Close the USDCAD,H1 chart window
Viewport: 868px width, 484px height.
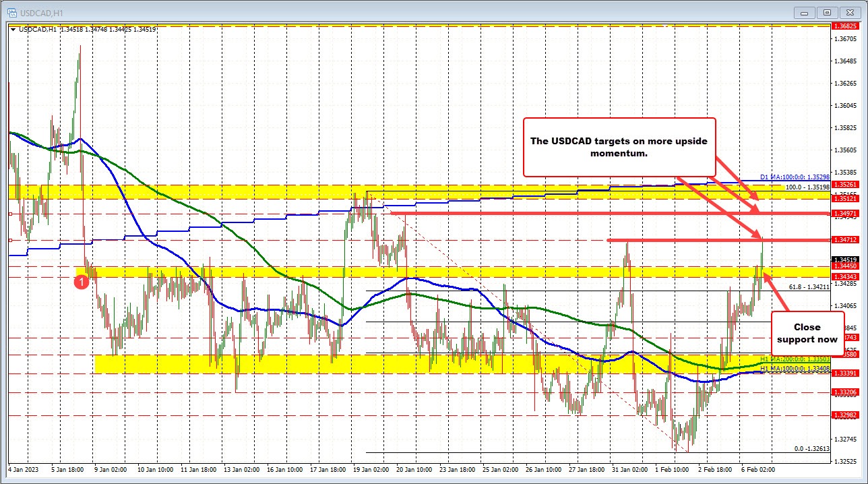[850, 12]
